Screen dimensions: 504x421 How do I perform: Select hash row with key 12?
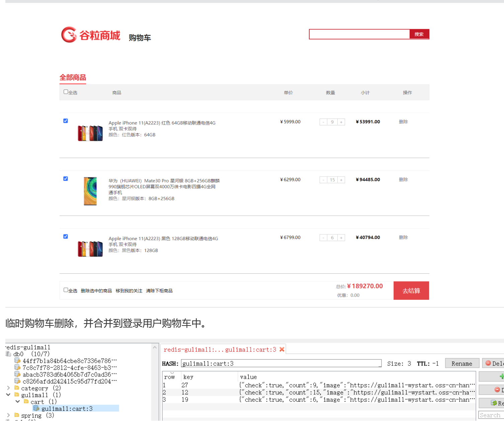click(319, 392)
